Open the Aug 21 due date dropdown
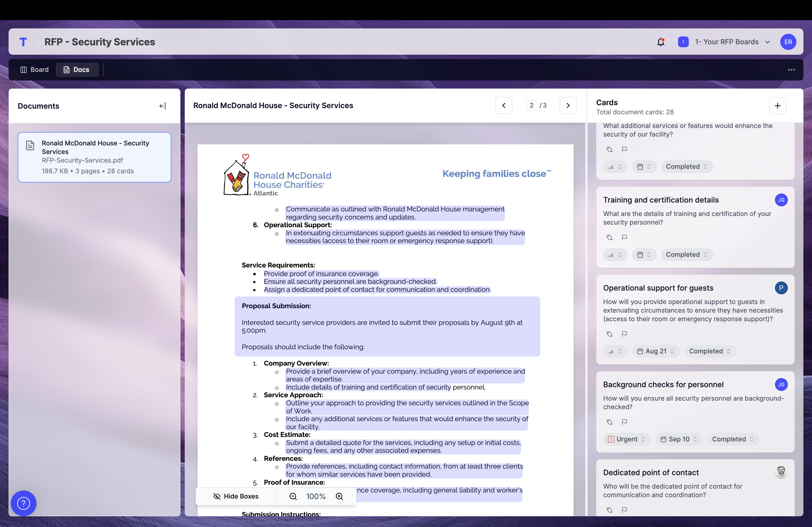The image size is (812, 527). (655, 351)
